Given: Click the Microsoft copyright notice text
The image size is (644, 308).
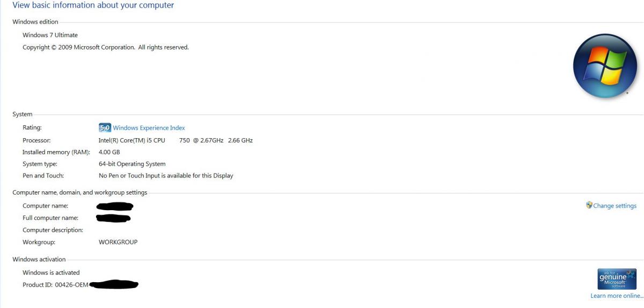Looking at the screenshot, I should (x=106, y=47).
